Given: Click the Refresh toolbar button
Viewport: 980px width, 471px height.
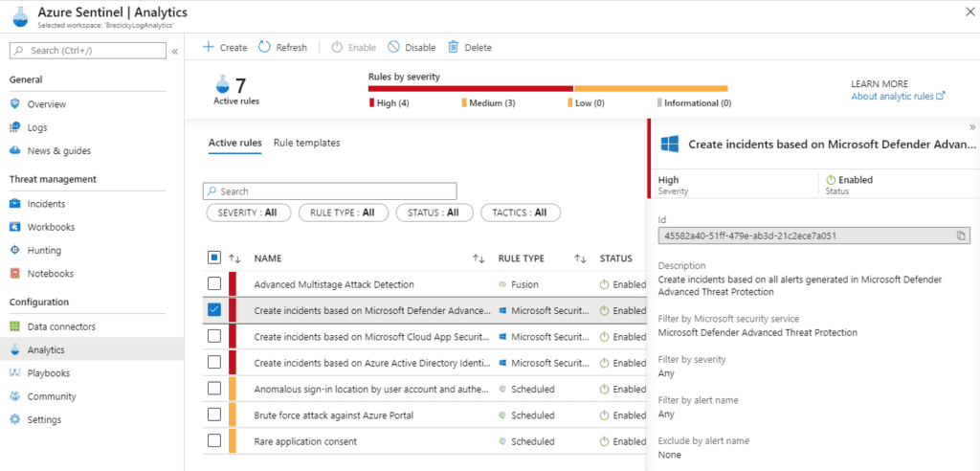Looking at the screenshot, I should (282, 47).
